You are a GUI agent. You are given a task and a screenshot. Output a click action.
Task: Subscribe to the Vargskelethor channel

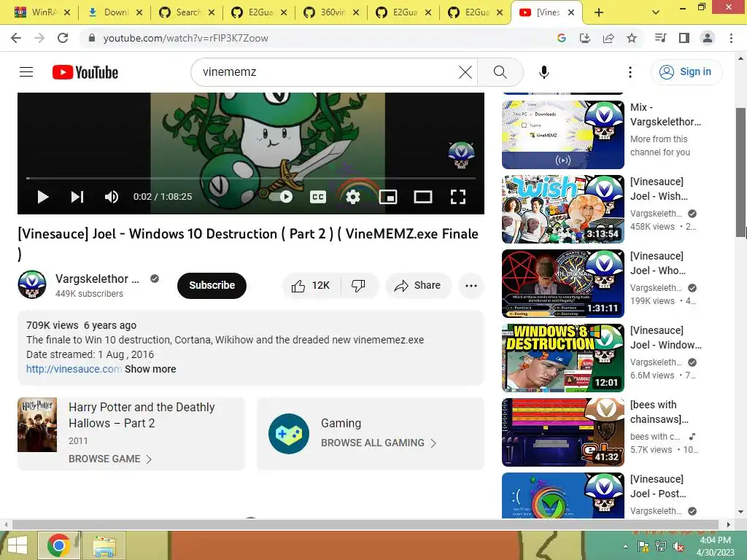pos(212,285)
